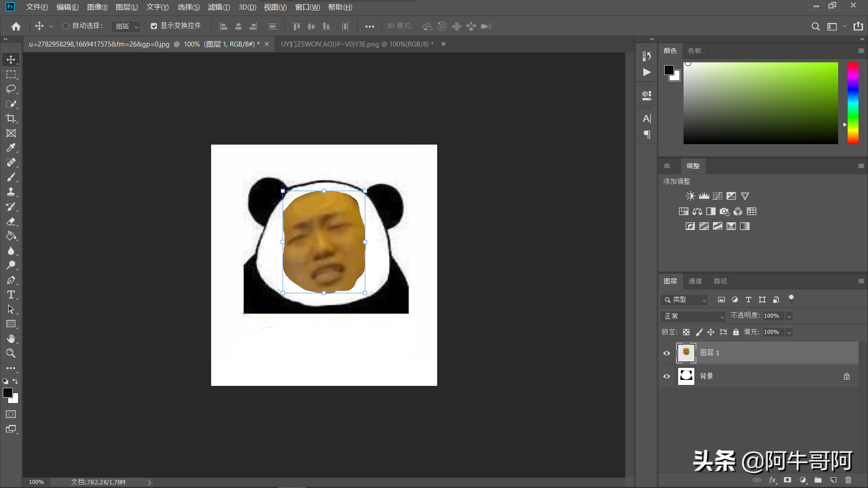The height and width of the screenshot is (488, 868).
Task: Uncheck 显示变换控件 checkbox
Action: tap(154, 26)
